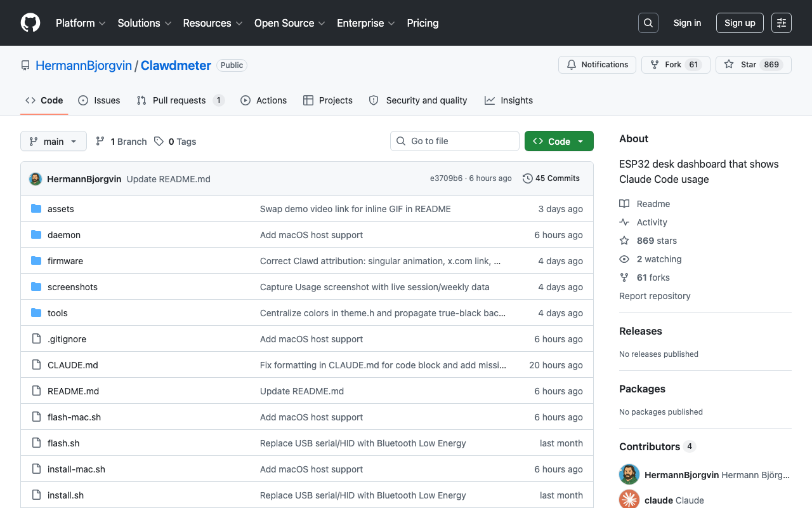Star the repository with the Star button

pos(754,65)
